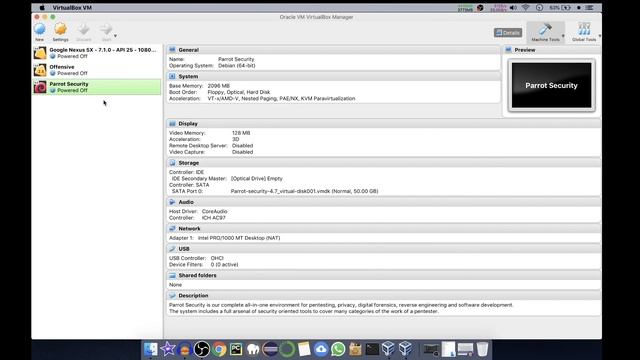Click the Audio section speaker icon
The height and width of the screenshot is (360, 640).
pos(172,202)
